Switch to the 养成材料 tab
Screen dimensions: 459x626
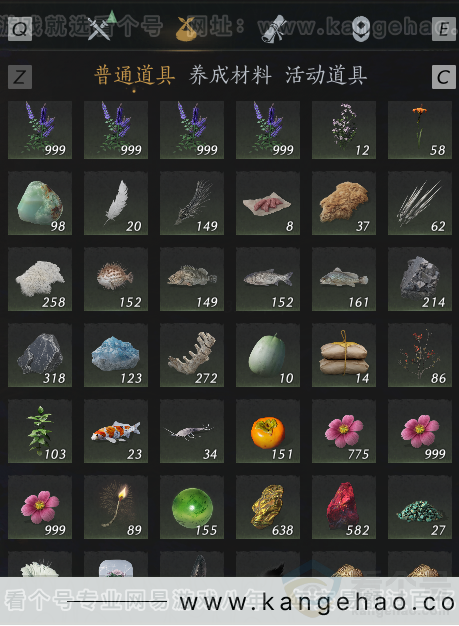click(x=230, y=75)
